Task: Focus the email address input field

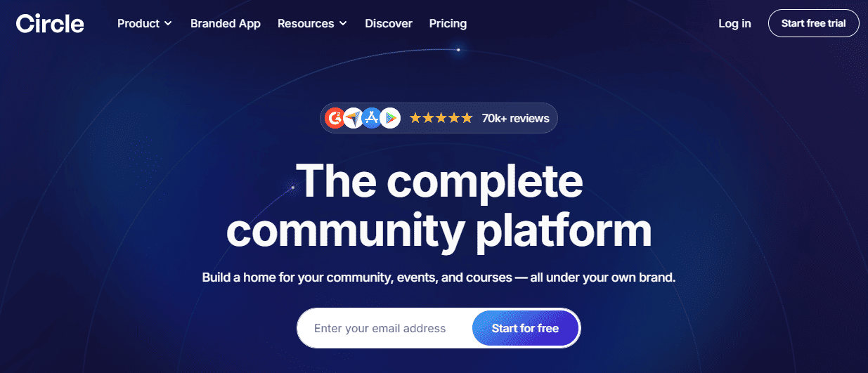Action: (384, 328)
